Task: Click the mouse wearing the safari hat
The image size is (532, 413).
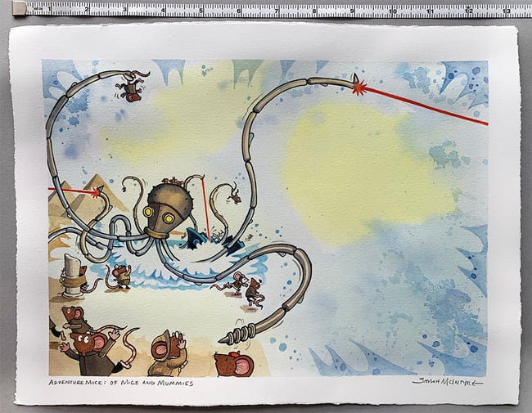Action: [x=169, y=353]
